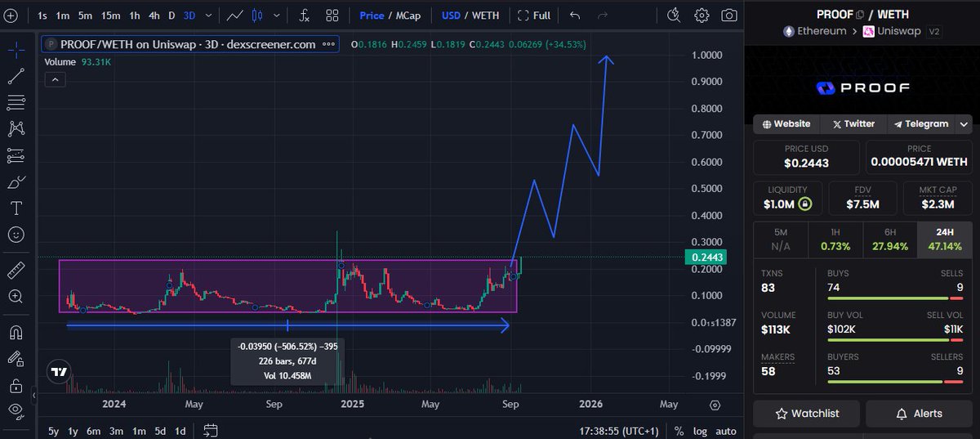Open the go to date calendar
980x439 pixels.
click(x=211, y=431)
